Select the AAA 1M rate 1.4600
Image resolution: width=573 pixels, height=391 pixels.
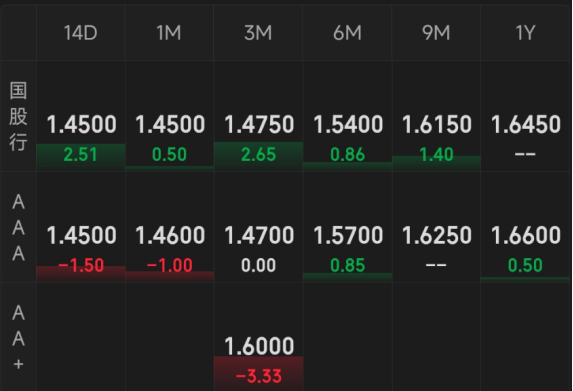point(170,235)
